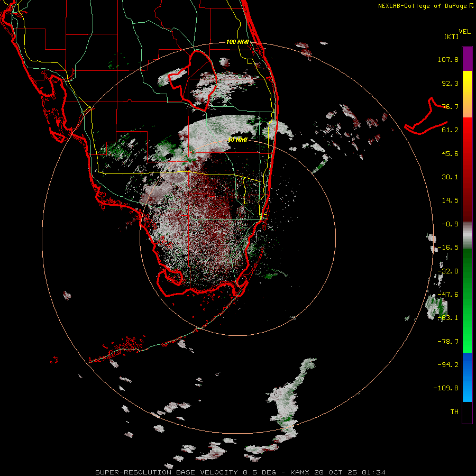Select the blue segment of velocity scale
476x476 pixels.
[467, 377]
